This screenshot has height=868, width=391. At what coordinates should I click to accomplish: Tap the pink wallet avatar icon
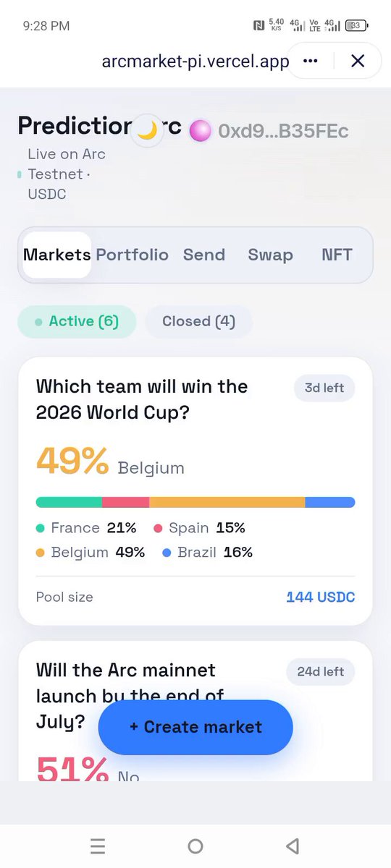200,131
